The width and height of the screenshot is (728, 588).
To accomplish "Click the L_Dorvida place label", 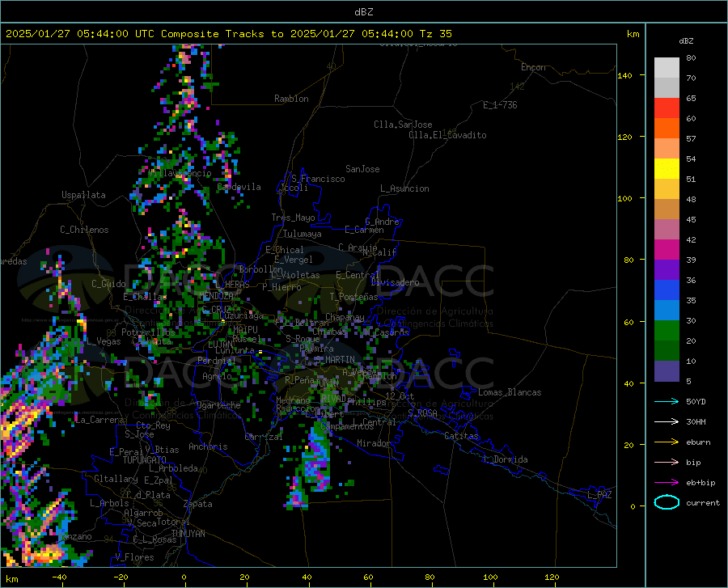I will coord(506,459).
